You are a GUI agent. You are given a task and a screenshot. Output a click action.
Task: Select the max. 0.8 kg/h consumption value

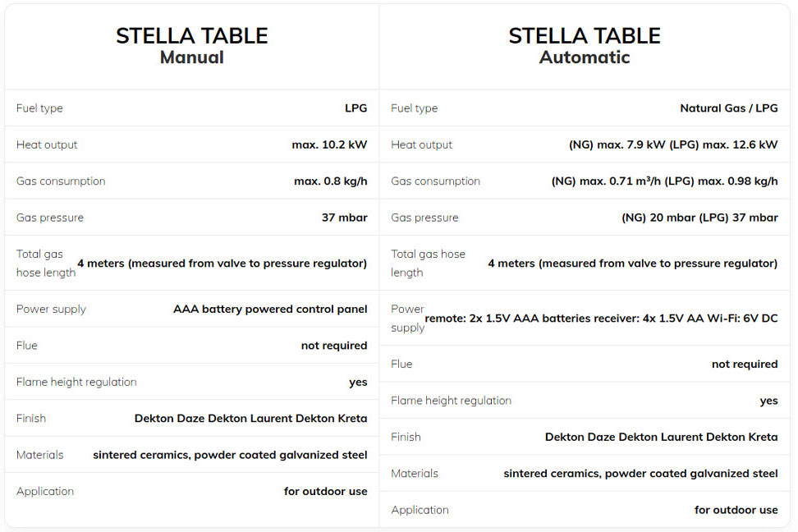[330, 181]
